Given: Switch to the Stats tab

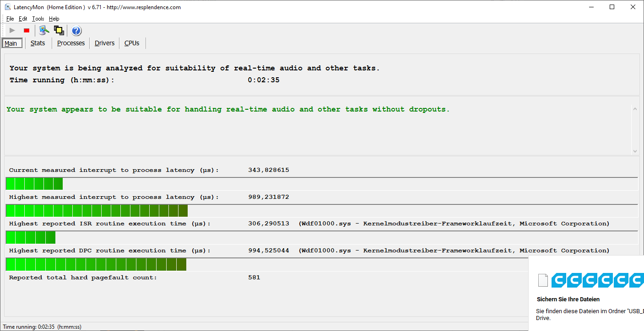Looking at the screenshot, I should click(x=38, y=43).
